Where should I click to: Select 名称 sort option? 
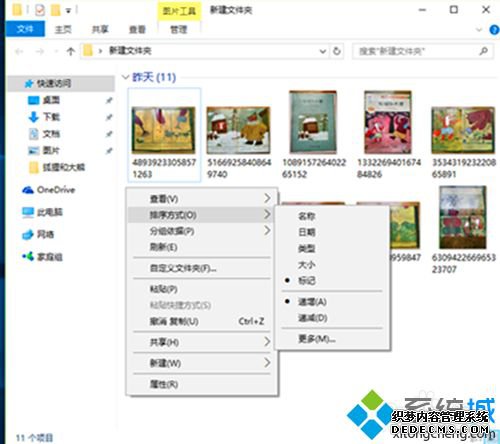tap(307, 216)
